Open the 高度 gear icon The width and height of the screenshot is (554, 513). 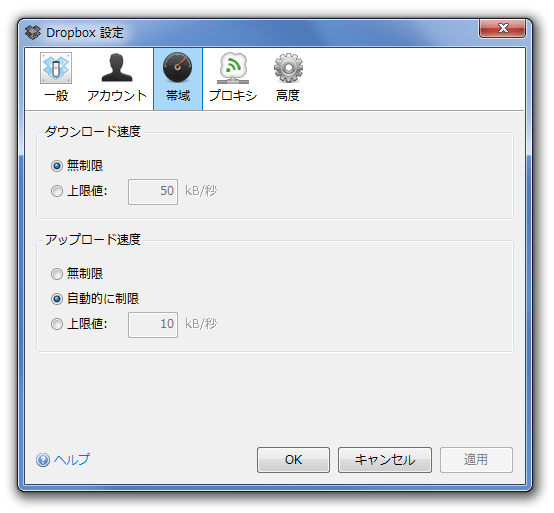pyautogui.click(x=288, y=68)
